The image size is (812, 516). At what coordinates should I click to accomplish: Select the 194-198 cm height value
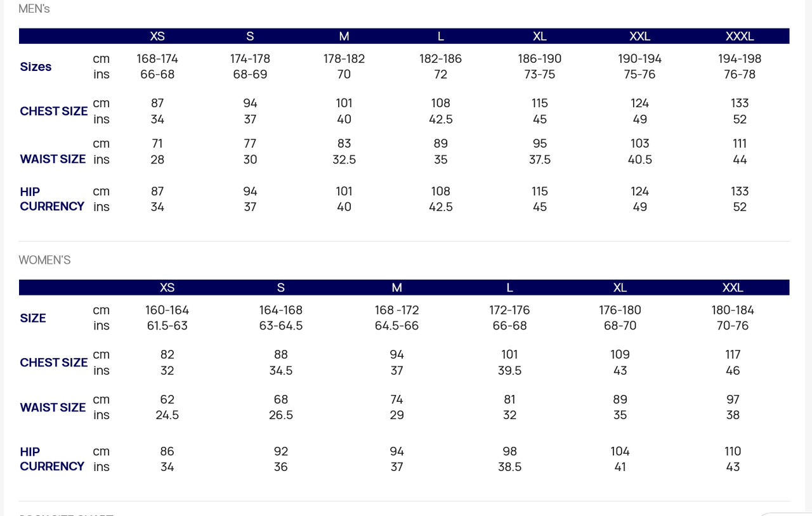[x=740, y=59]
